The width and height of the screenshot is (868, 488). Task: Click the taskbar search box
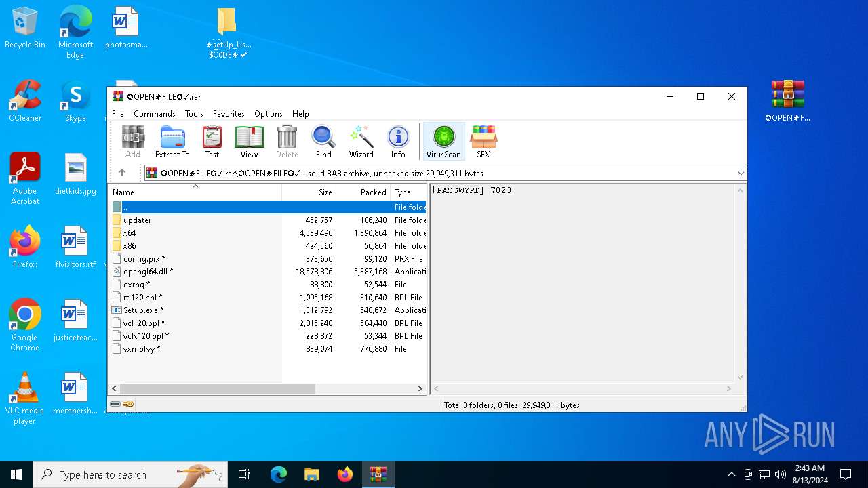pyautogui.click(x=130, y=474)
